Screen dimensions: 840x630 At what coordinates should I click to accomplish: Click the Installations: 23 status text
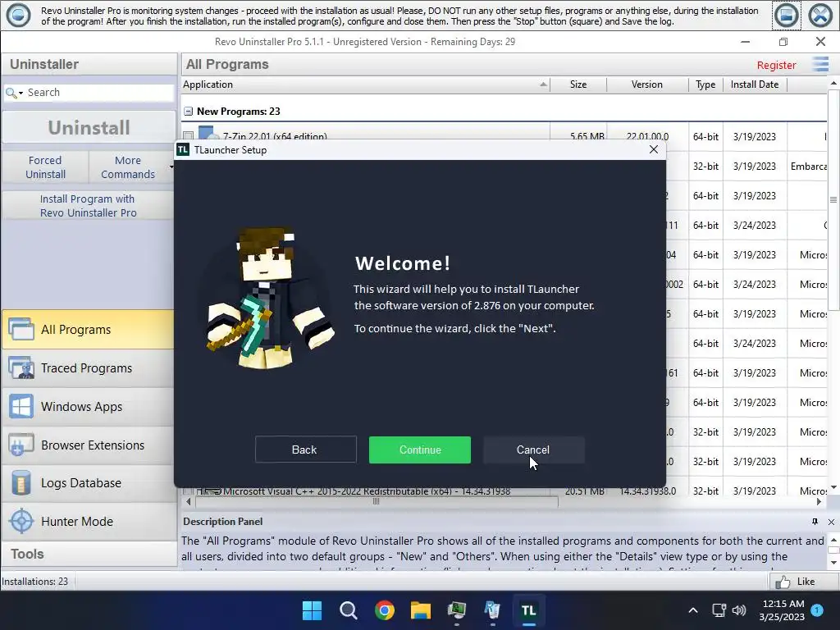click(x=34, y=582)
